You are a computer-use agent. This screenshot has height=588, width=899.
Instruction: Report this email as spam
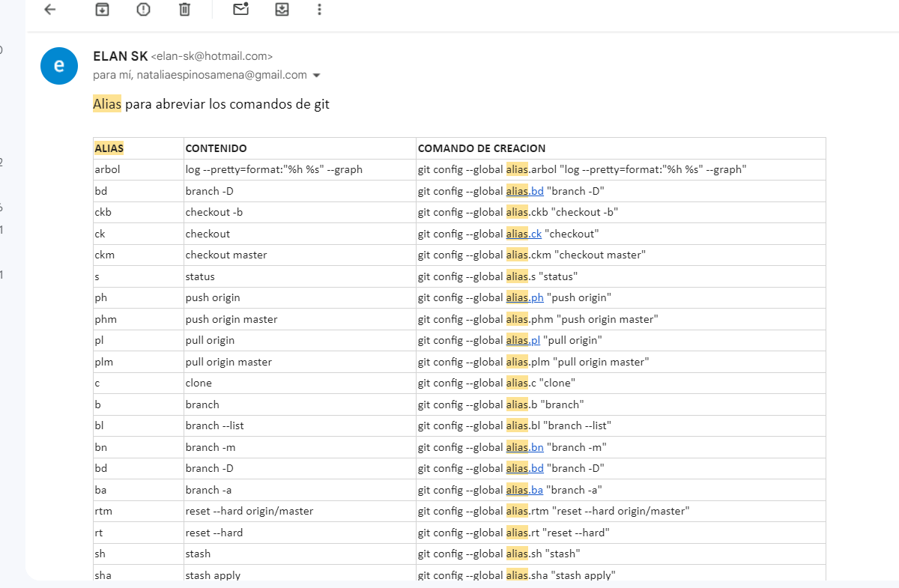click(x=143, y=10)
